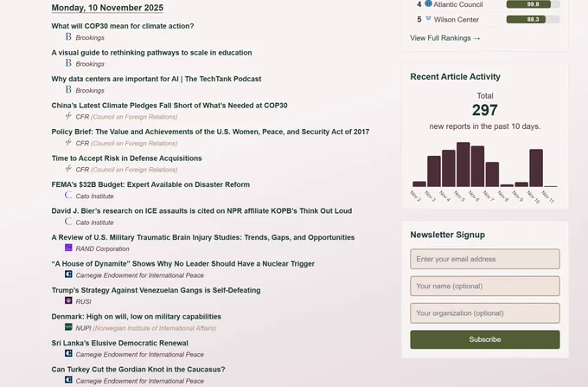Image resolution: width=588 pixels, height=387 pixels.
Task: Click Carnegie logo under the Turkey Caucasus article
Action: [68, 380]
